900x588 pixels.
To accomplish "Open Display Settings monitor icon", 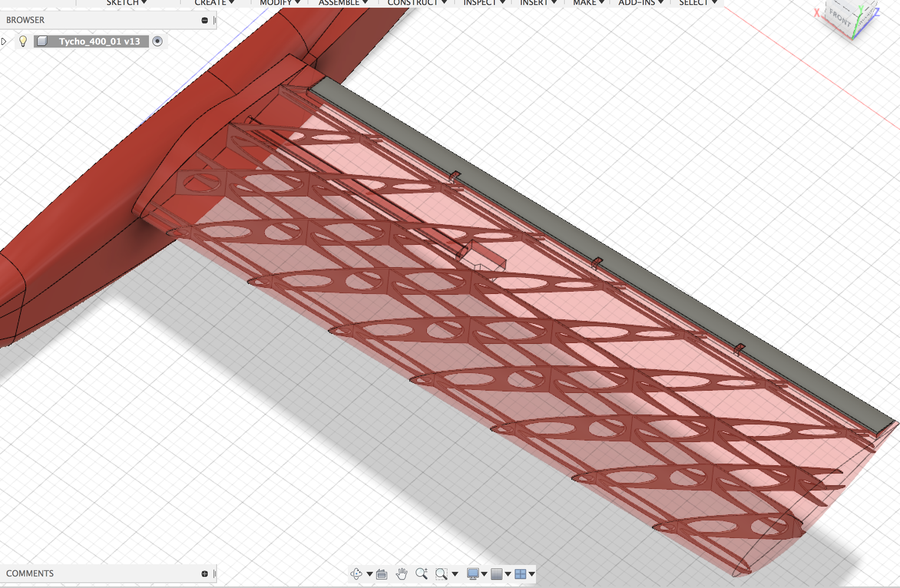I will pos(473,574).
